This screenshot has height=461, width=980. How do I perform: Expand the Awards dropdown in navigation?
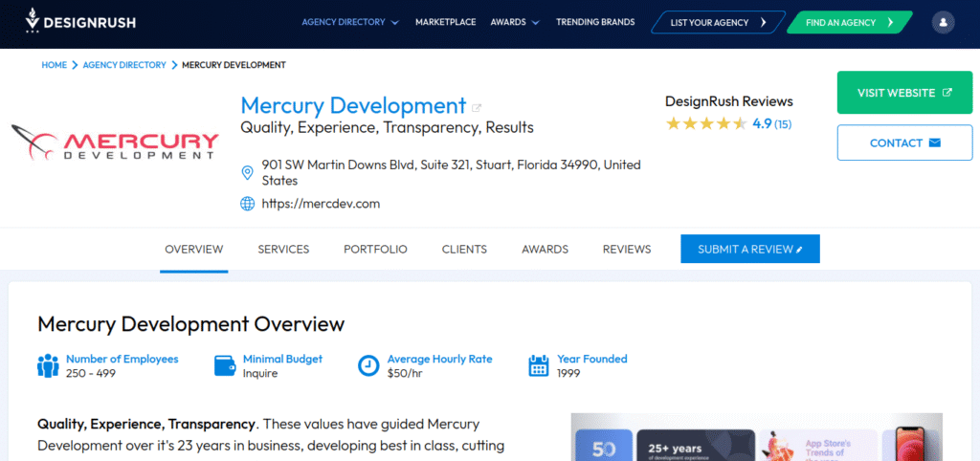[x=515, y=22]
